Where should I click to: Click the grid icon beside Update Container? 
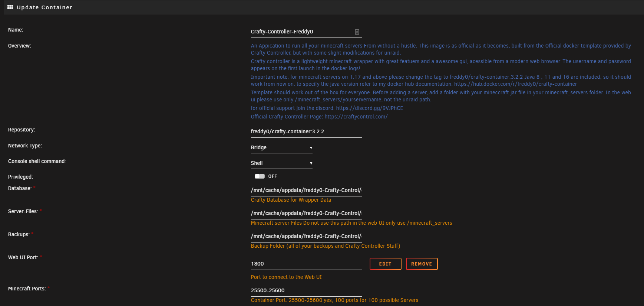(x=10, y=7)
